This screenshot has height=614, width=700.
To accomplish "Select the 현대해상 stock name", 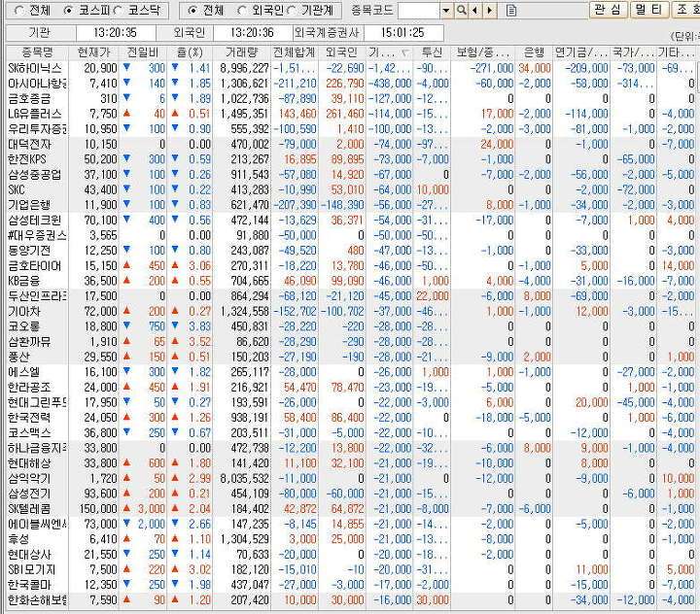I will [x=29, y=462].
